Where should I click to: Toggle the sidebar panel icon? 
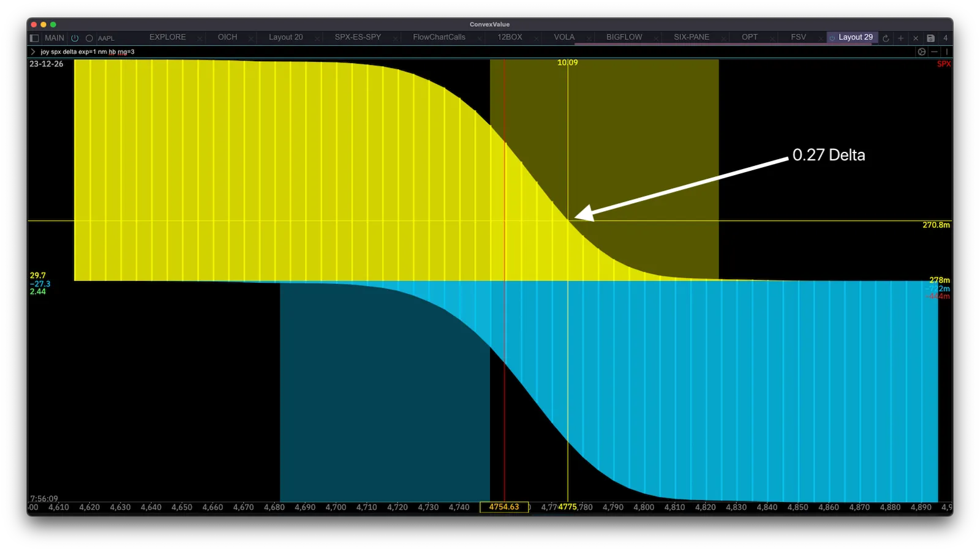click(x=34, y=38)
